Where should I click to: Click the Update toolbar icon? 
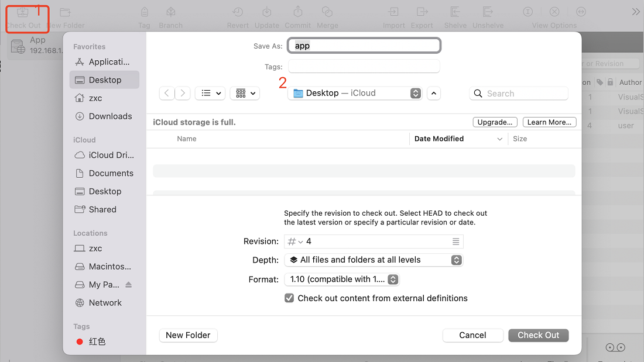tap(267, 12)
